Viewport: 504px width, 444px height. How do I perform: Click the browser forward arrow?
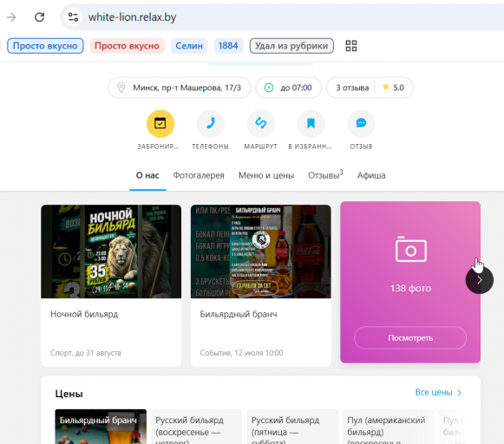[11, 17]
